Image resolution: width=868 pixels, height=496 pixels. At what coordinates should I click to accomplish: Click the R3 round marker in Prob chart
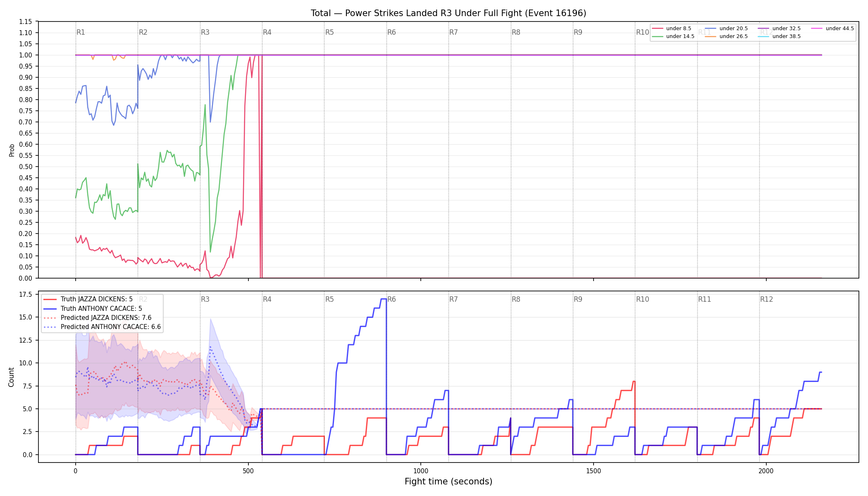tap(205, 32)
